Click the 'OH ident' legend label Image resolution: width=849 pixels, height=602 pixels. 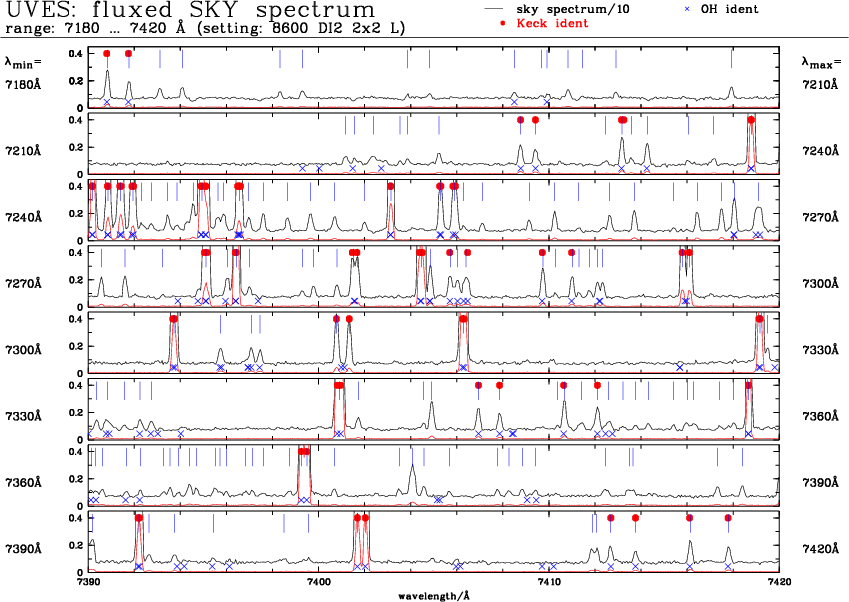coord(729,9)
